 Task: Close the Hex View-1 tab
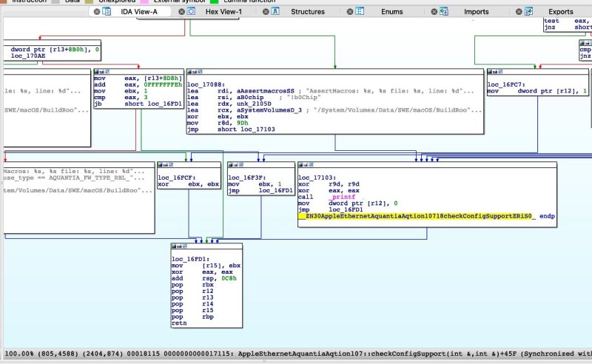181,12
